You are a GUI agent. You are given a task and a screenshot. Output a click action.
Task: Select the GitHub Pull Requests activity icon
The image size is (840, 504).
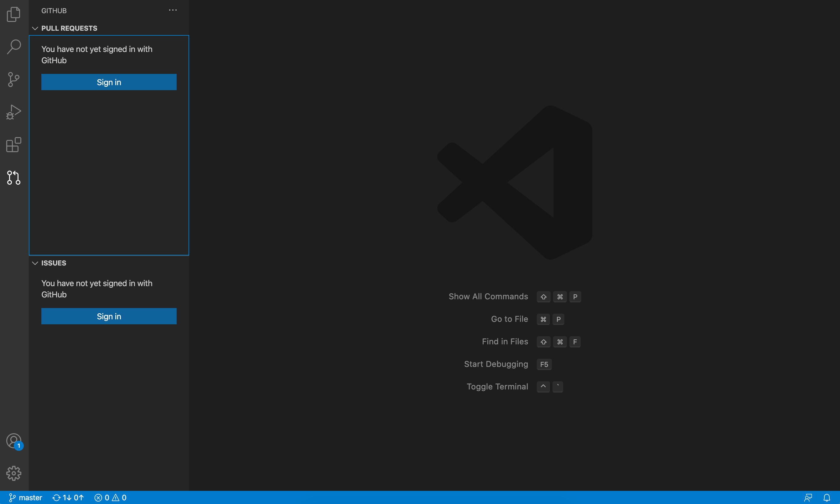click(x=14, y=177)
